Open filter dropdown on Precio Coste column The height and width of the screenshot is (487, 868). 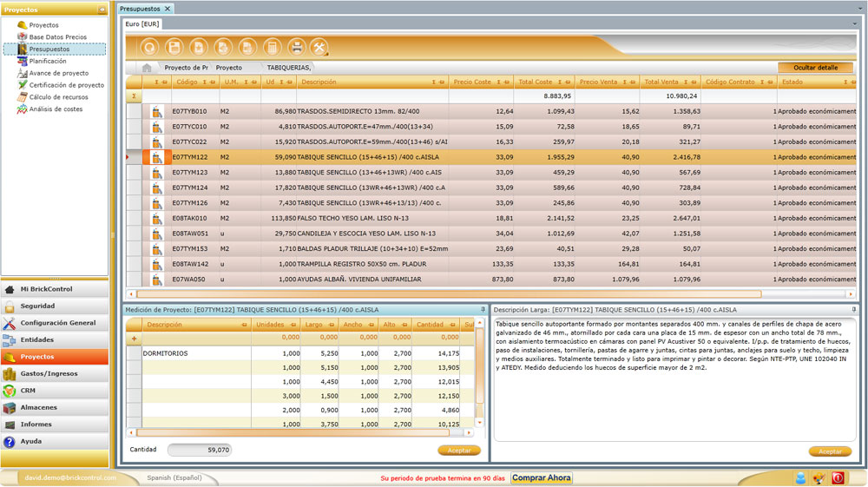tap(507, 82)
